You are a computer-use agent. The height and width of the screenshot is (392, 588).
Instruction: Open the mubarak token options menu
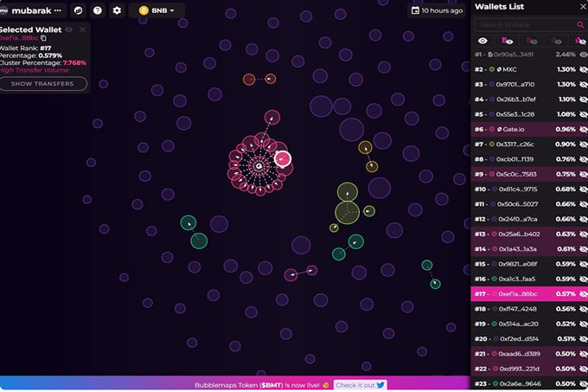tap(58, 10)
